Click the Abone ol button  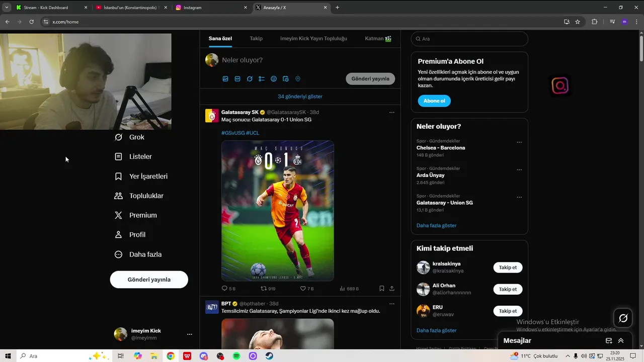coord(434,101)
